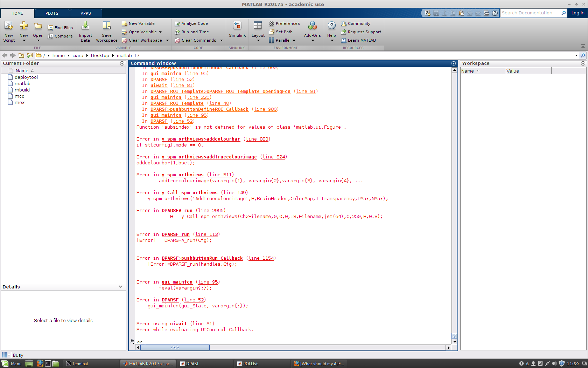Open the Clear Commands dropdown arrow

click(x=222, y=40)
